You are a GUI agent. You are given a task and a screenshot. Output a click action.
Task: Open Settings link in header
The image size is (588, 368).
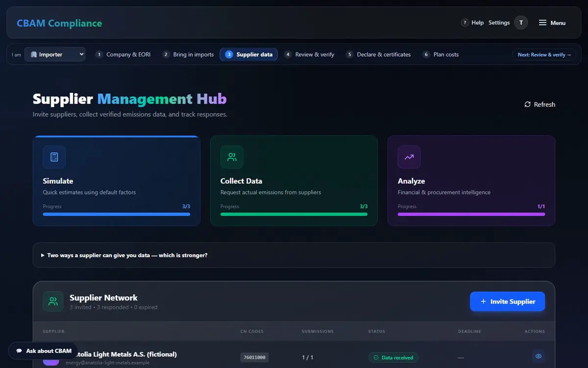click(499, 23)
